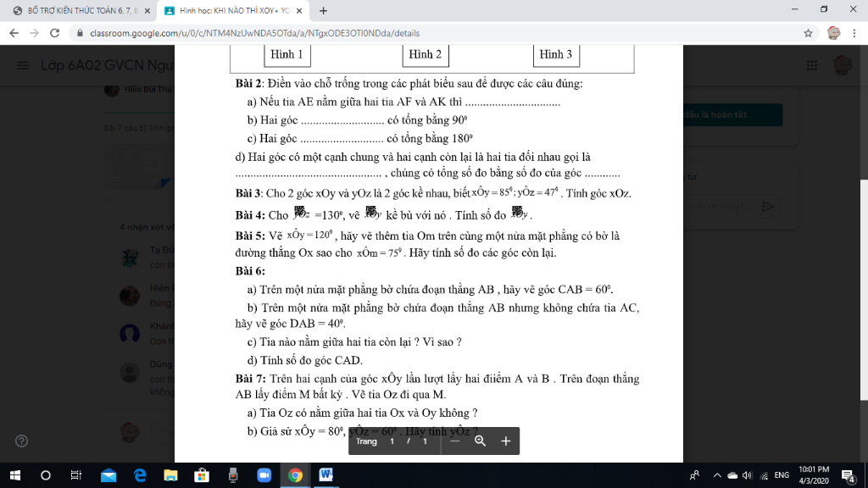Open Task View on taskbar
Screen dimensions: 868x488
(x=75, y=475)
